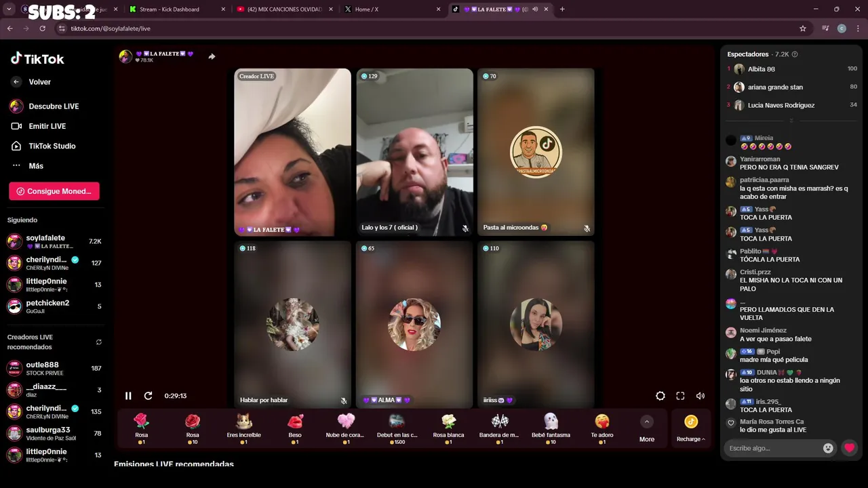Expand more gifts with the More button
868x488 pixels.
click(x=647, y=429)
